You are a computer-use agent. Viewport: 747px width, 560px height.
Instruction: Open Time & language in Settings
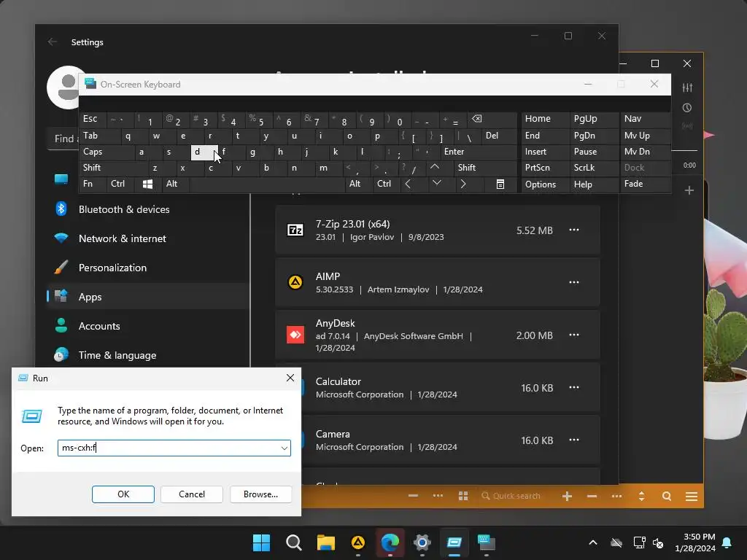[x=147, y=355]
